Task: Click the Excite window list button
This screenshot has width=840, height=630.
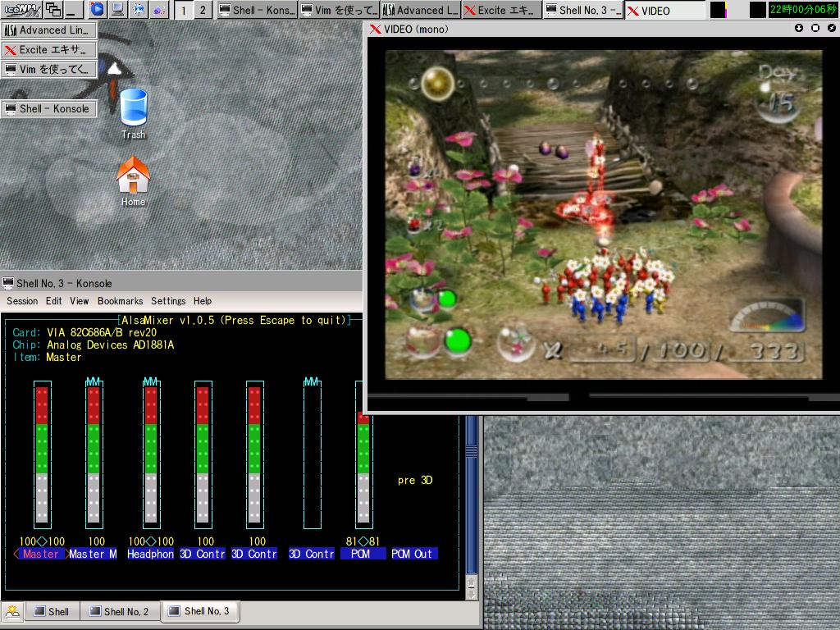Action: (x=49, y=50)
